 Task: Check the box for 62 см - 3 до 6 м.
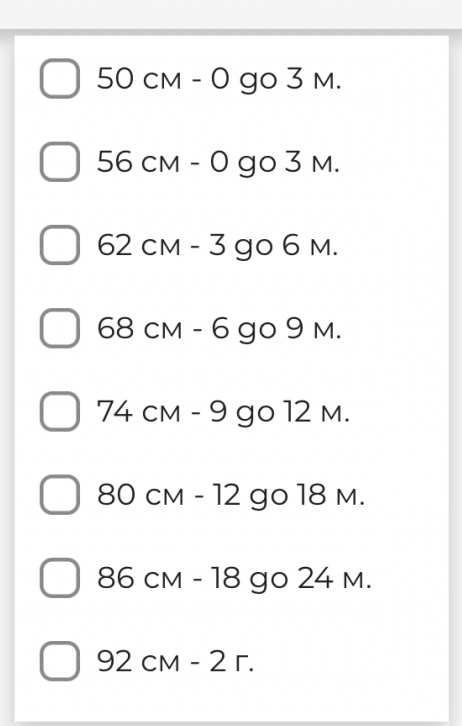coord(60,245)
